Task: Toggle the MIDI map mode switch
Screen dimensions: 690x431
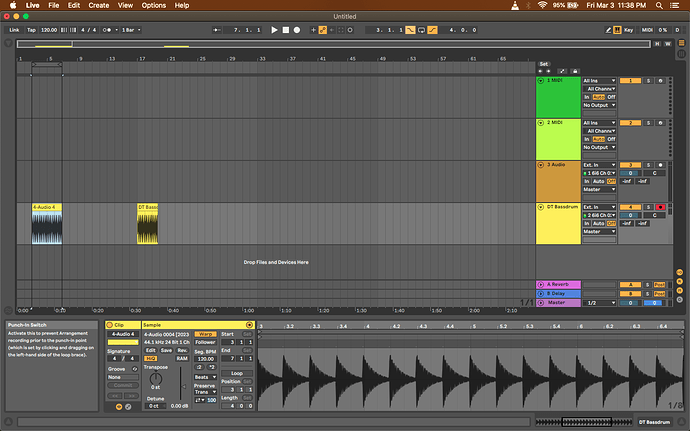Action: 647,30
